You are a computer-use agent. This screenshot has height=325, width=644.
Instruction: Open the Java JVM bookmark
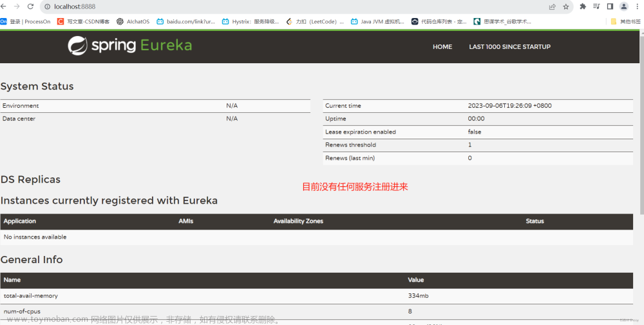click(377, 21)
